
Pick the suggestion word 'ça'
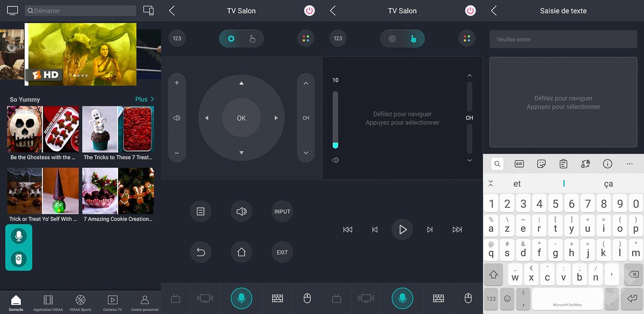(x=608, y=184)
